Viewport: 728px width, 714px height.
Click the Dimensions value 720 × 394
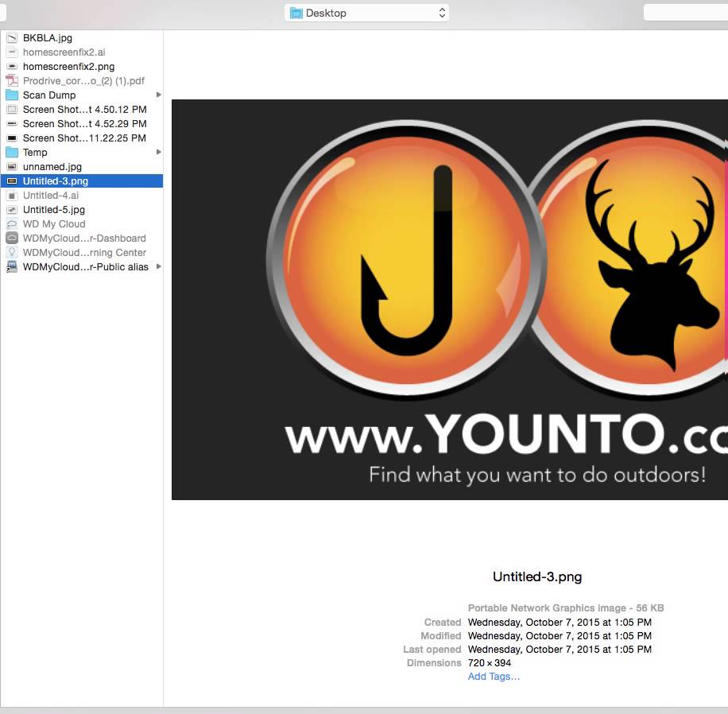click(490, 663)
